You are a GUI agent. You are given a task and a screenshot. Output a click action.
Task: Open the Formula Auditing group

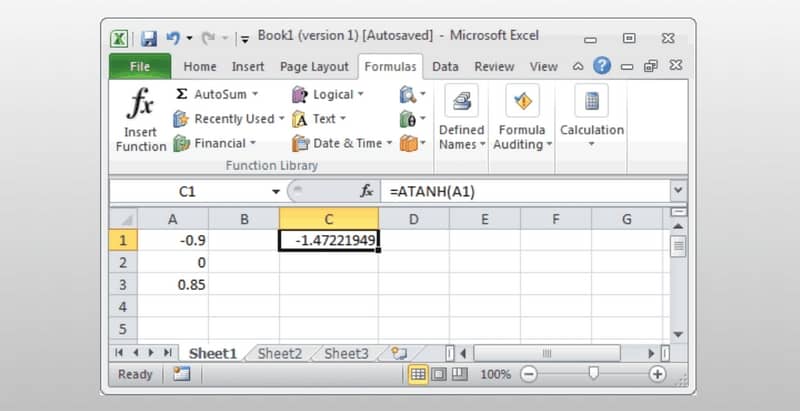[522, 119]
